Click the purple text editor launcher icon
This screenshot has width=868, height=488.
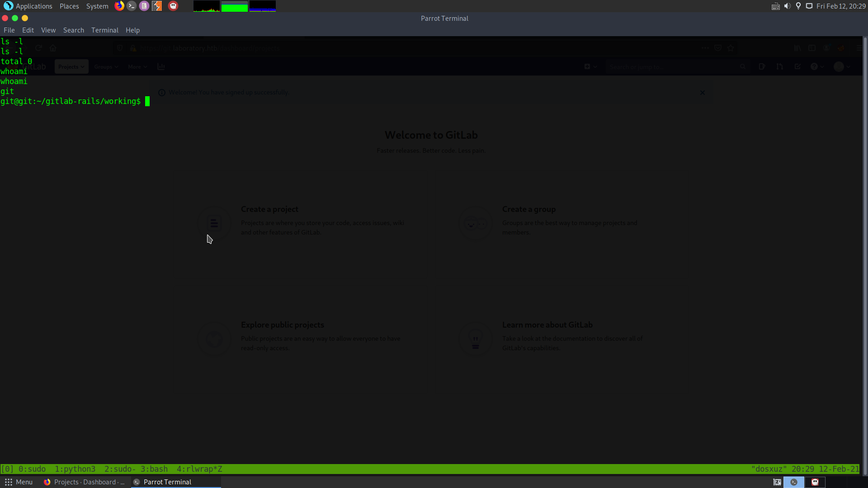[144, 6]
